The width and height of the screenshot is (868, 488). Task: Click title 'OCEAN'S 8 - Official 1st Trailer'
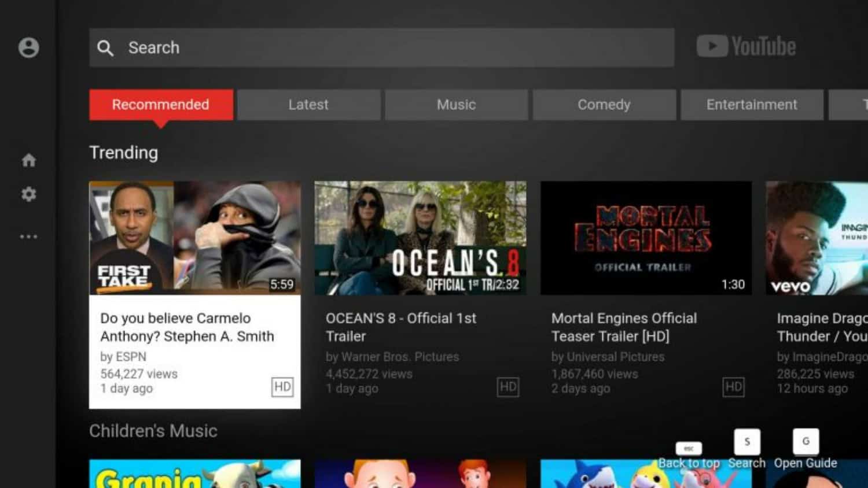[x=401, y=327]
